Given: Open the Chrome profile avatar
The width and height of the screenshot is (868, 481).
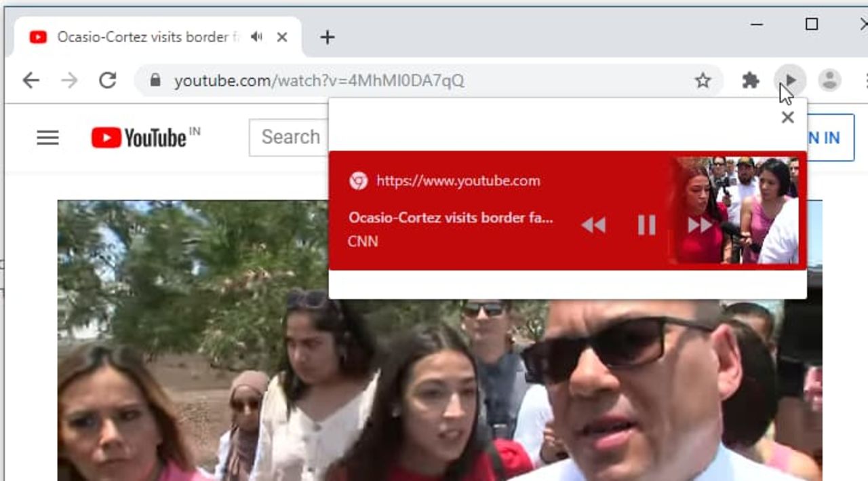Looking at the screenshot, I should (829, 81).
